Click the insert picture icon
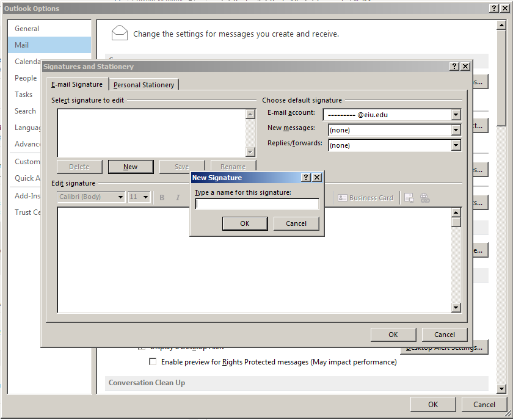This screenshot has width=513, height=420. (409, 198)
